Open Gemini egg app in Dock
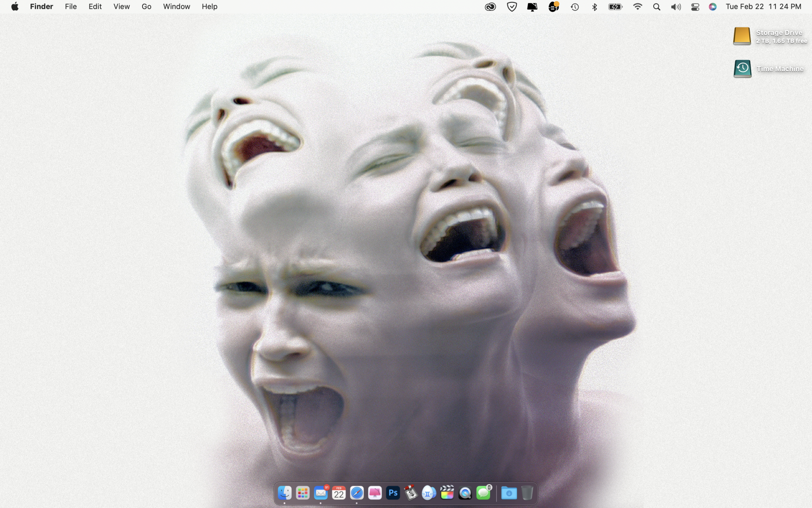This screenshot has width=812, height=508. pyautogui.click(x=429, y=493)
